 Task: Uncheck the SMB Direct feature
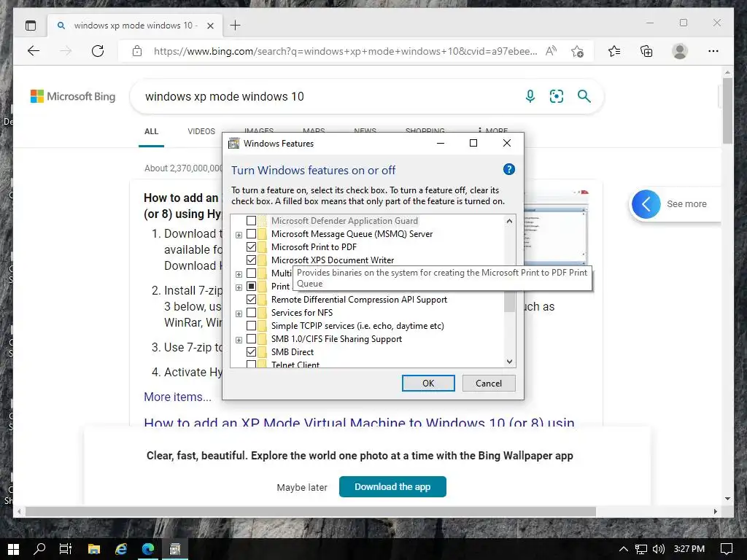click(x=251, y=352)
